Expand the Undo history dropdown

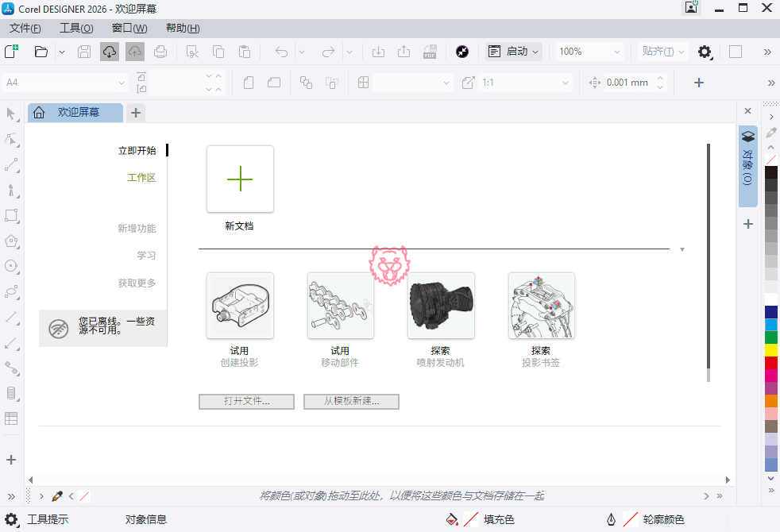tap(302, 52)
